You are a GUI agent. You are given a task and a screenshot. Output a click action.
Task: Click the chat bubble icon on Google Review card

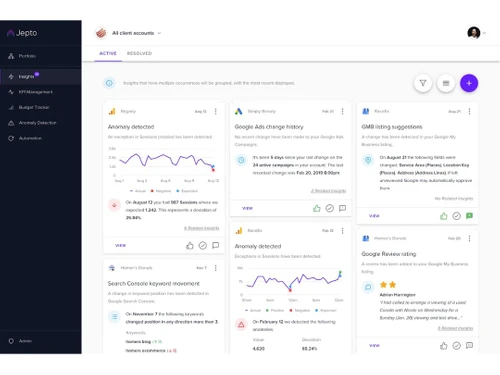(368, 287)
